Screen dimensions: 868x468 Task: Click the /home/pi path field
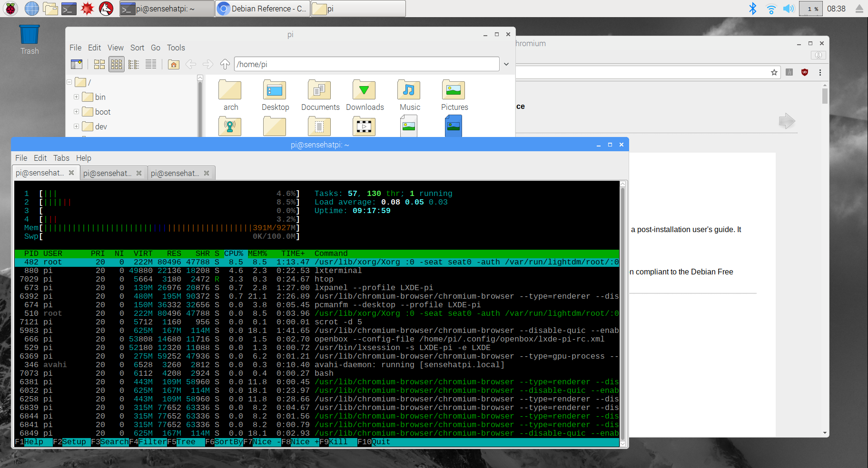coord(366,64)
